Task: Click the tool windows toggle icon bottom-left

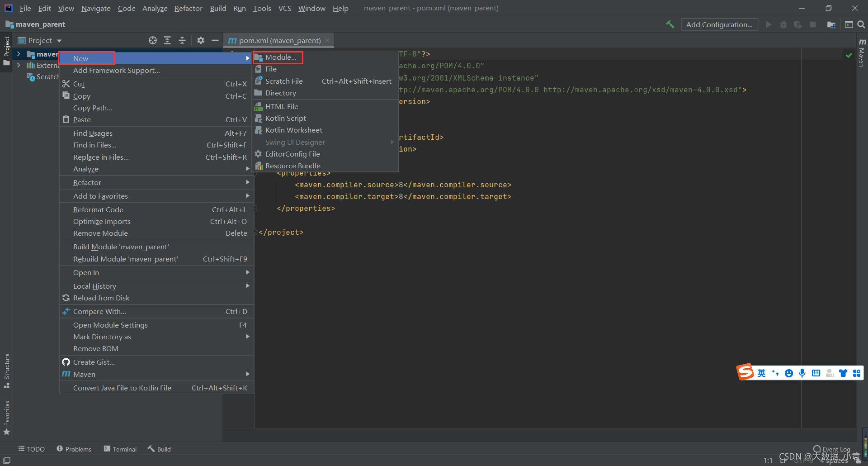Action: pos(7,460)
